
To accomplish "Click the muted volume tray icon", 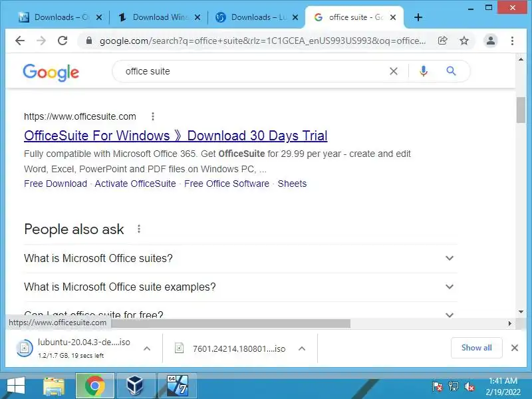I will pos(469,386).
